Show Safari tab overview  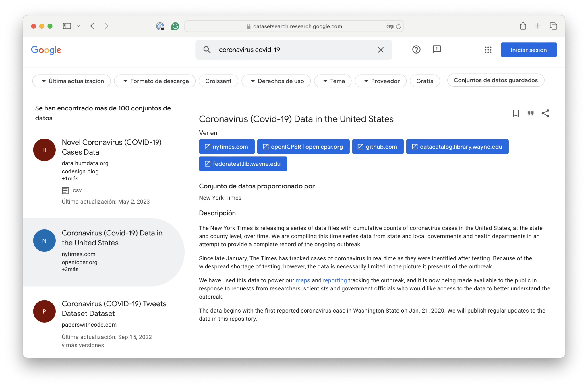pyautogui.click(x=554, y=26)
